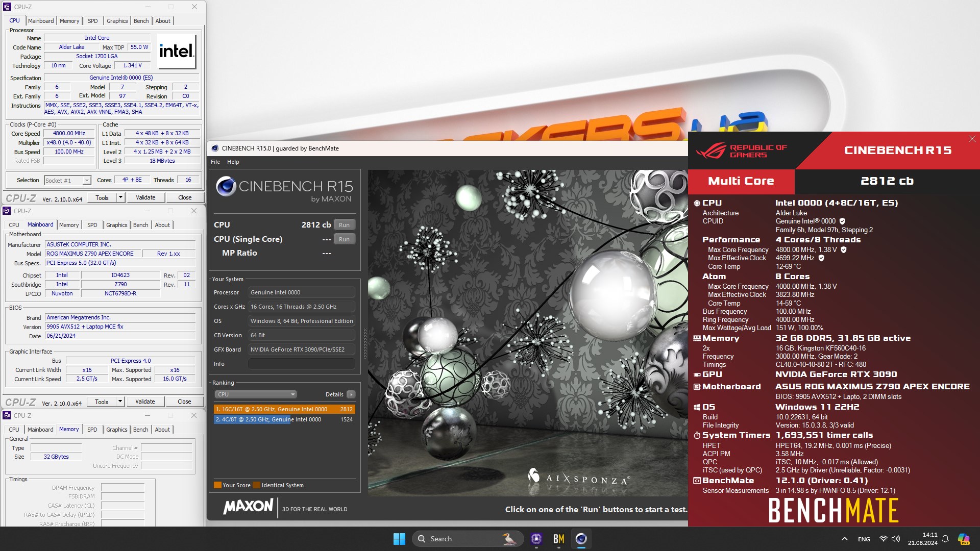The image size is (980, 551).
Task: Click the ROG Republic of Gamers logo
Action: point(741,151)
